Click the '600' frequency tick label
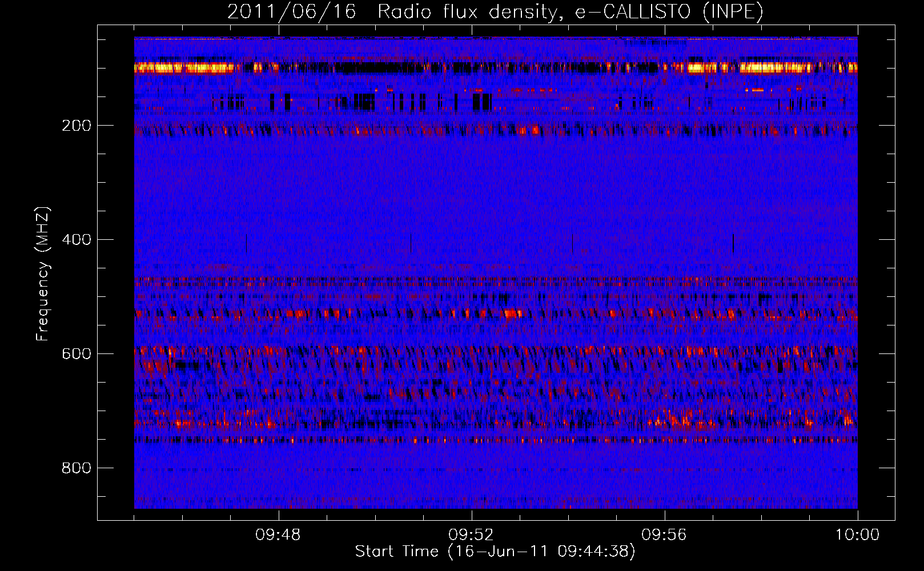Viewport: 924px width, 571px height. click(77, 354)
